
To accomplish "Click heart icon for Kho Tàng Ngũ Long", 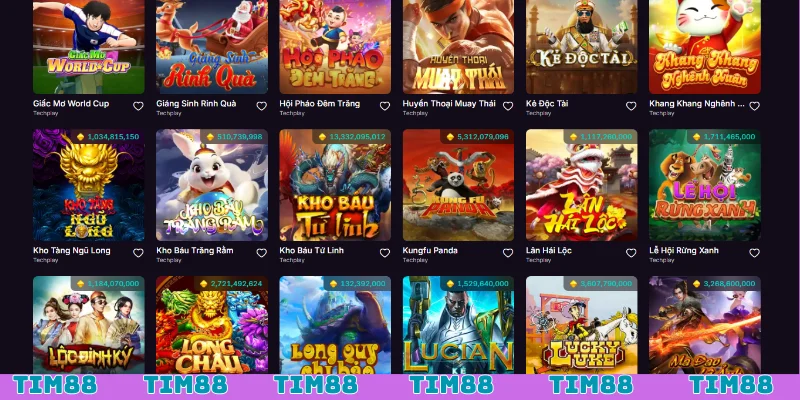I will coord(138,253).
